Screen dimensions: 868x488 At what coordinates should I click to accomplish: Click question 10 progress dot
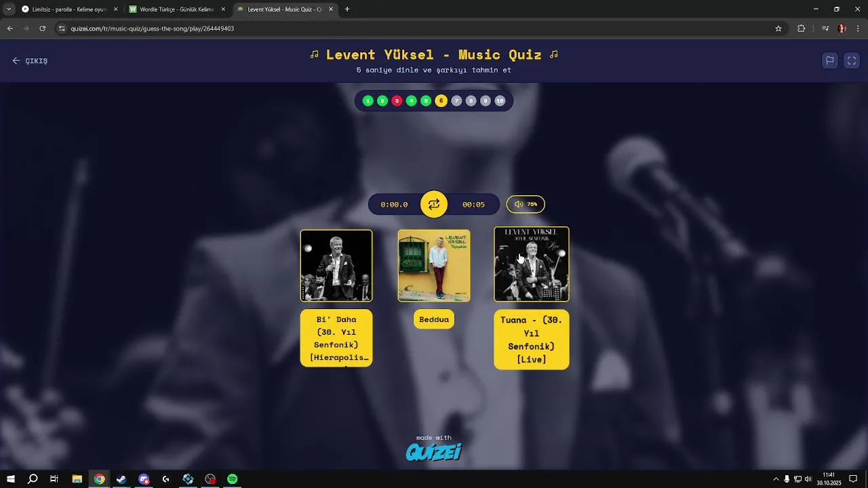pyautogui.click(x=500, y=101)
